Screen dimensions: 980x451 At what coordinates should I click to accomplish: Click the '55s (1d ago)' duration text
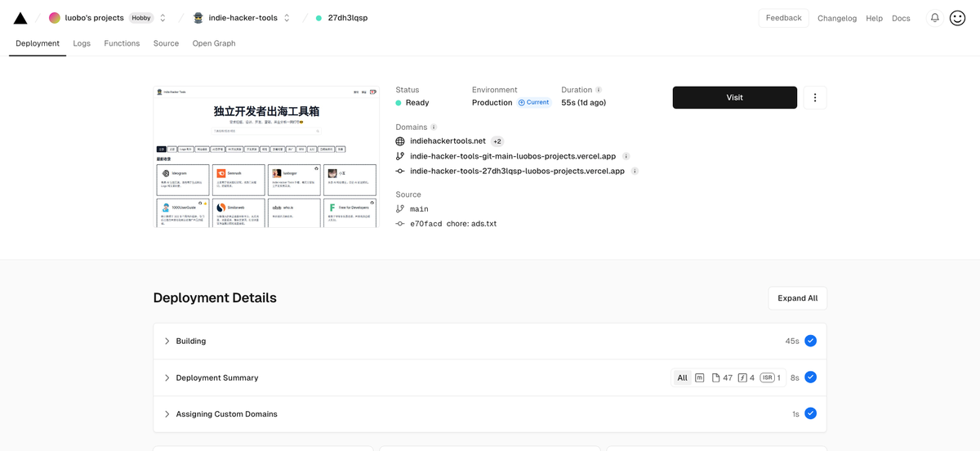click(x=584, y=103)
